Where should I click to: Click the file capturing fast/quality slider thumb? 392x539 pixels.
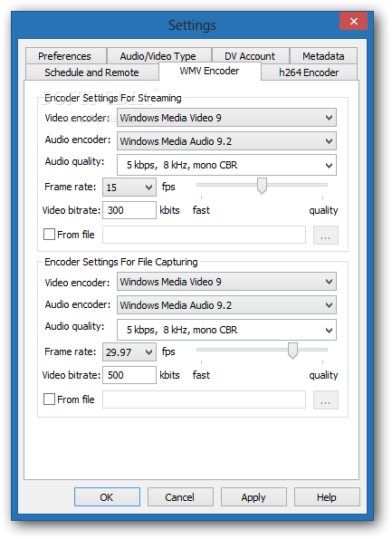click(292, 351)
